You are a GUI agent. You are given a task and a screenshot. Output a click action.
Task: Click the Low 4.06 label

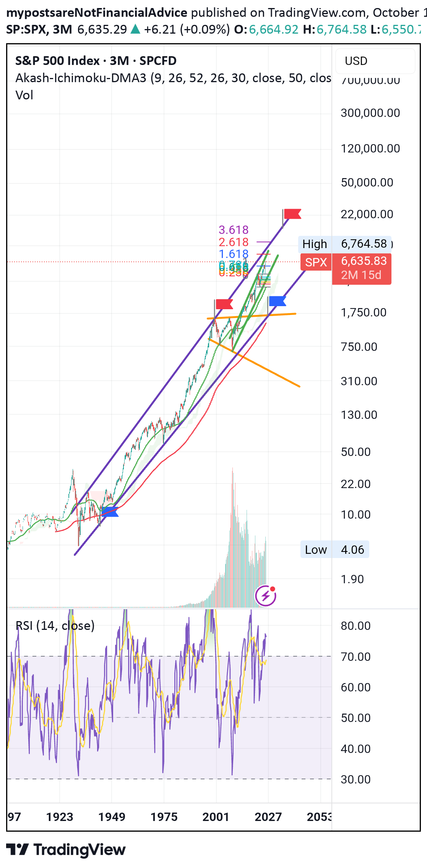[x=334, y=550]
